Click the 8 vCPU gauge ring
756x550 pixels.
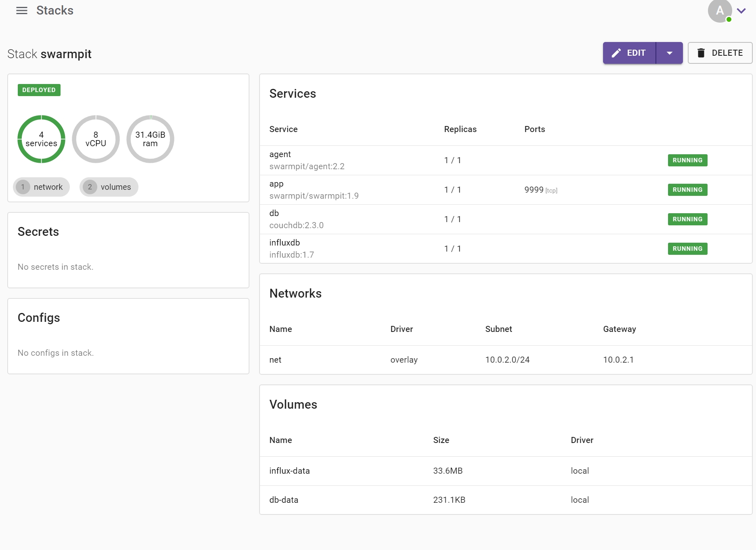(x=96, y=139)
